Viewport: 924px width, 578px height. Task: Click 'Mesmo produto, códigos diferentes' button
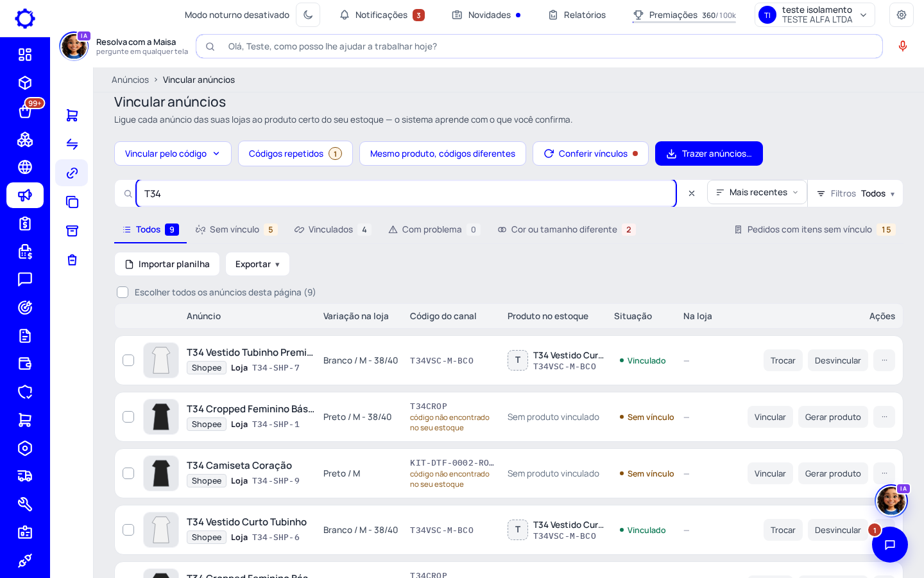[x=443, y=153]
